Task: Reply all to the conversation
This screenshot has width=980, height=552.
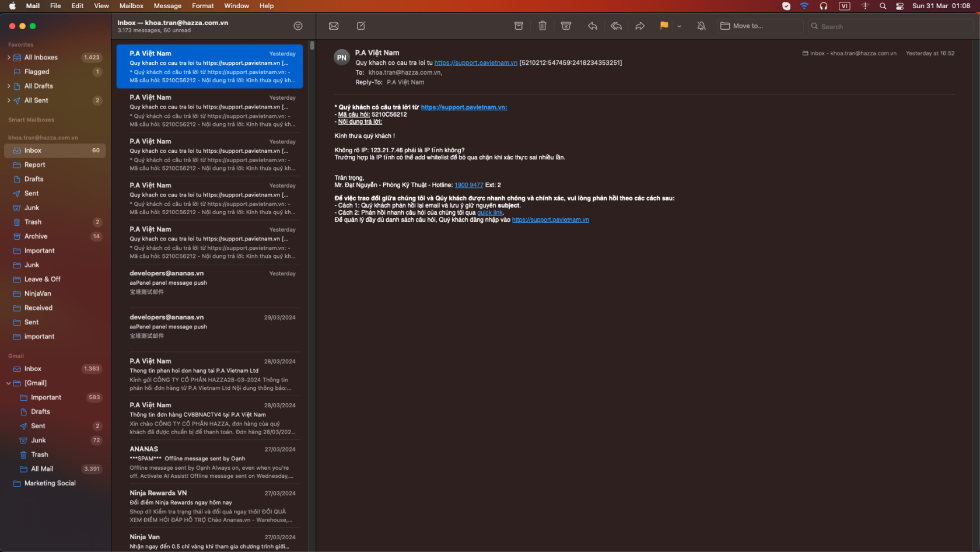Action: point(615,26)
